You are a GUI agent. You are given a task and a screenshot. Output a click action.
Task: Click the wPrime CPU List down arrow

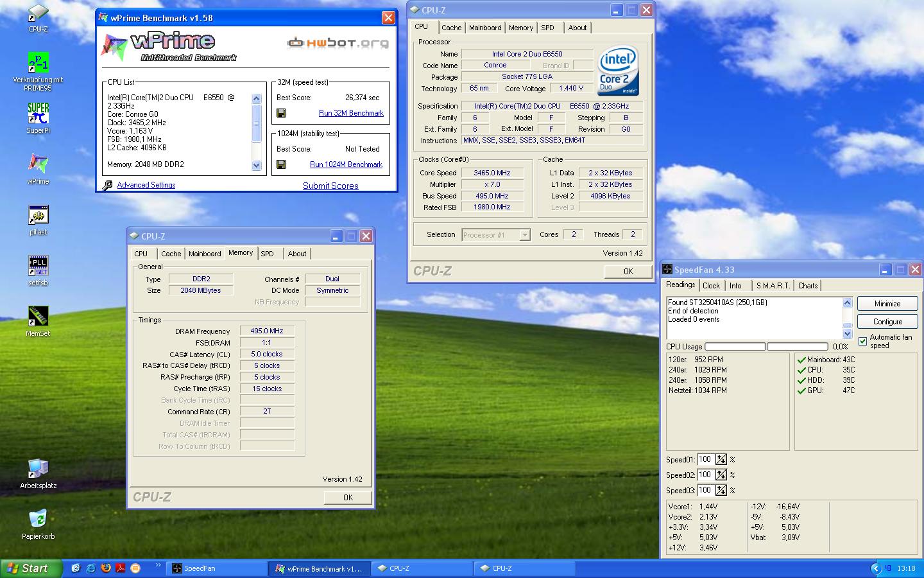click(257, 165)
